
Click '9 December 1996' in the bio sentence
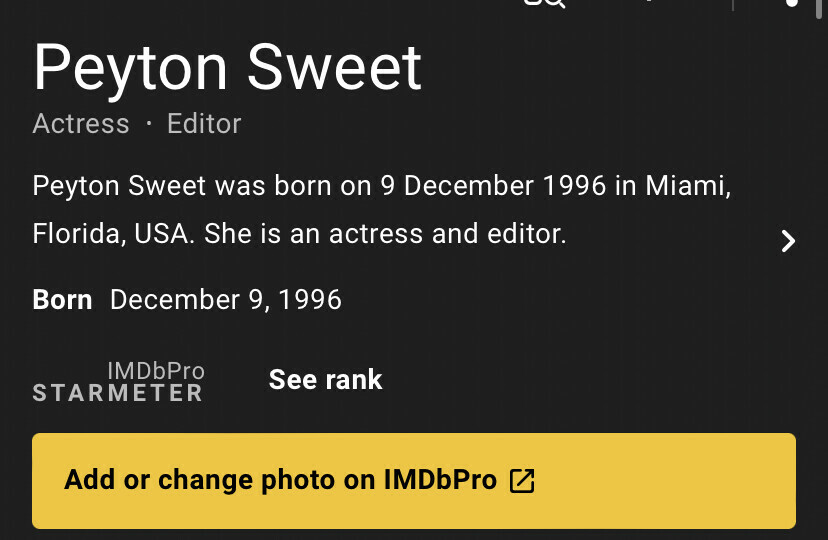[x=493, y=186]
